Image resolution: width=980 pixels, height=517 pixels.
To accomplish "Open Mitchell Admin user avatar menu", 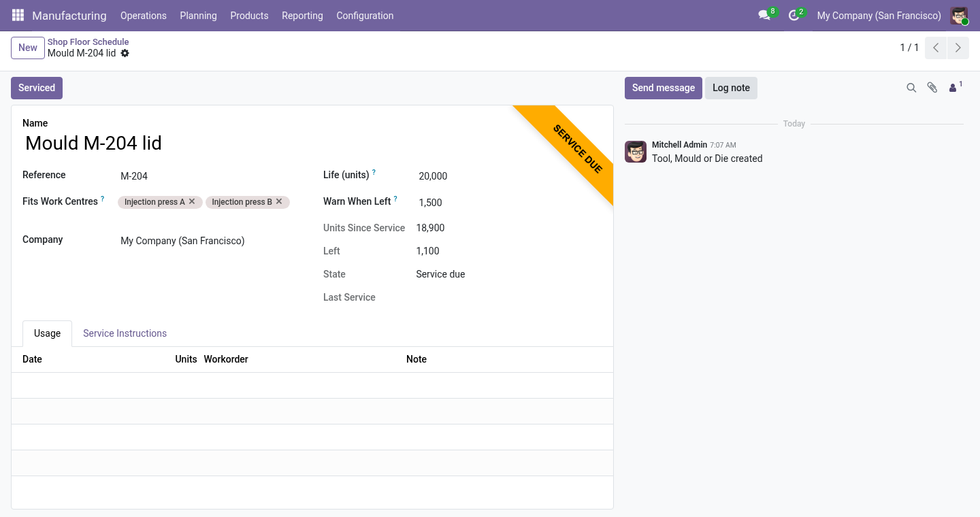I will (x=959, y=16).
